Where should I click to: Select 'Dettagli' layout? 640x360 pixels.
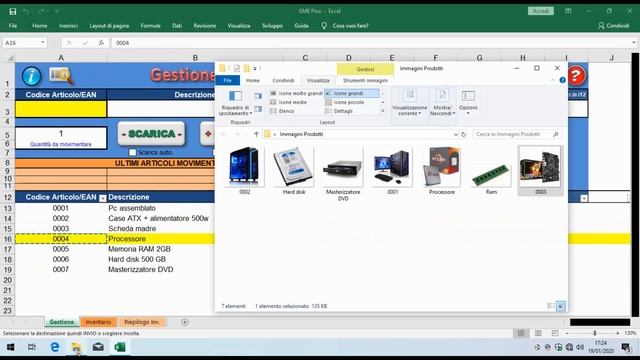[339, 111]
